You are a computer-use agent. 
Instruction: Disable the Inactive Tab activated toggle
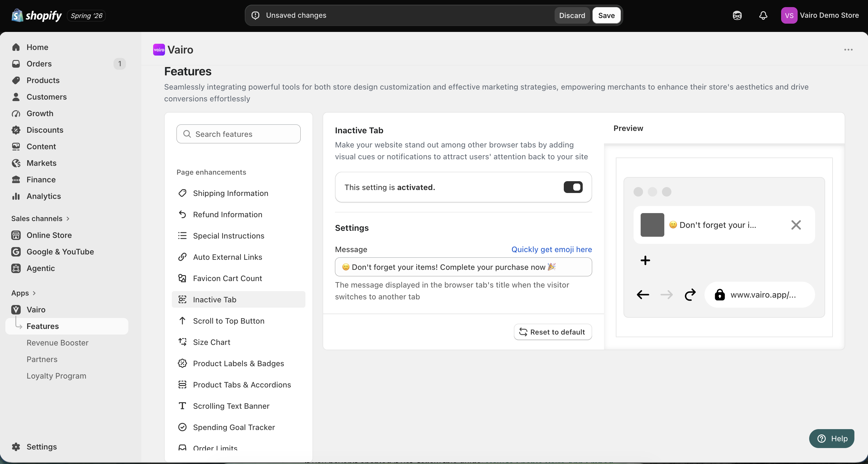tap(573, 187)
